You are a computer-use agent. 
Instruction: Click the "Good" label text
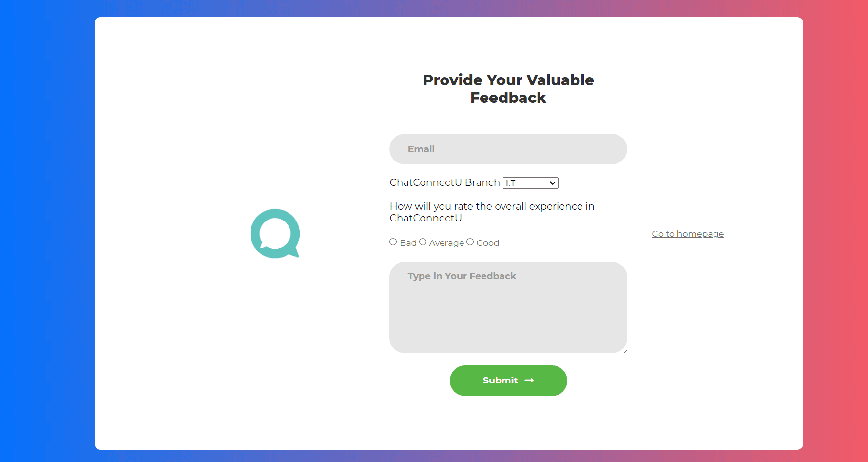coord(488,243)
